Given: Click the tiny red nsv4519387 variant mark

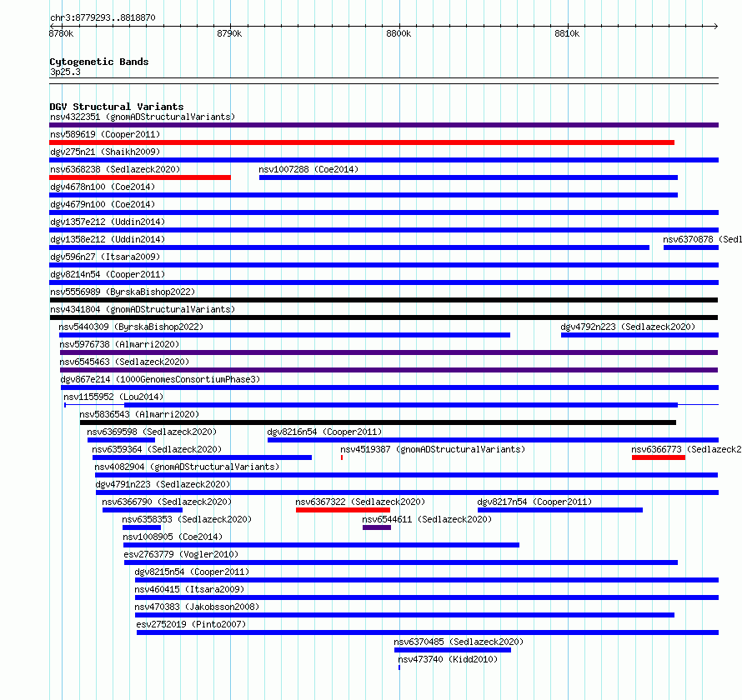Looking at the screenshot, I should point(342,457).
